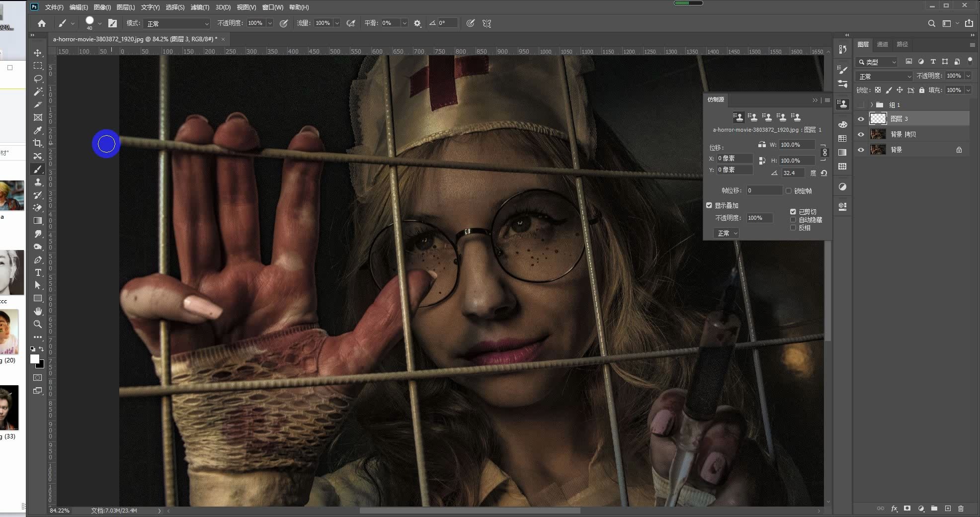The image size is (980, 517).
Task: Open the 滤镜(T) menu
Action: (200, 7)
